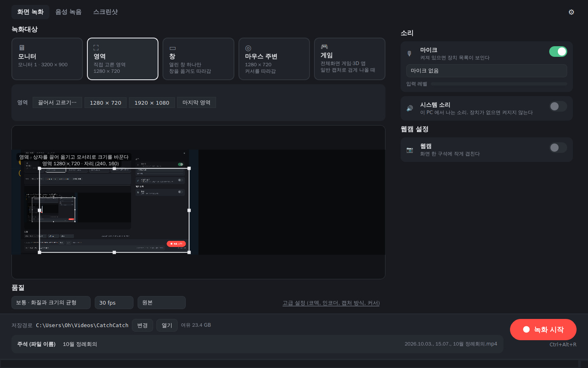588x368 pixels.
Task: Start recording with 녹화 시작 button
Action: click(x=543, y=330)
